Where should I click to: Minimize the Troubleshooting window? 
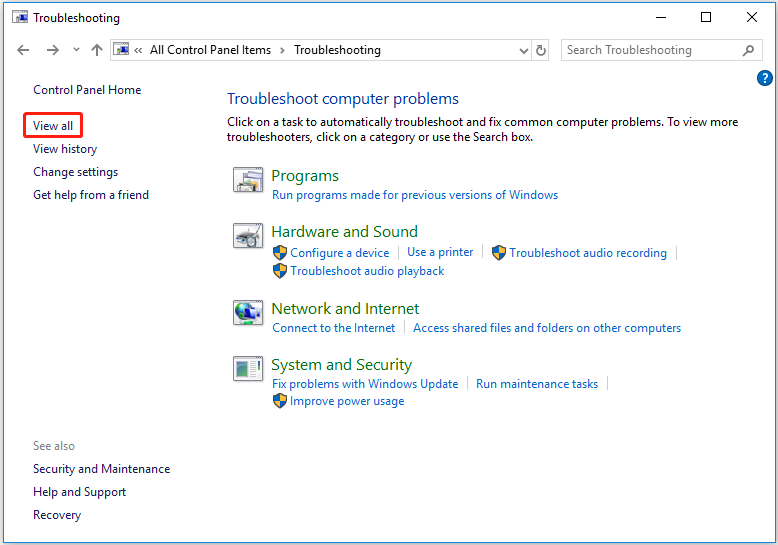point(661,17)
